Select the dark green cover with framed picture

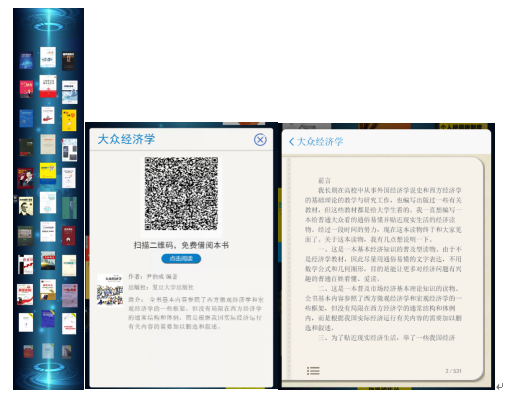click(x=25, y=236)
